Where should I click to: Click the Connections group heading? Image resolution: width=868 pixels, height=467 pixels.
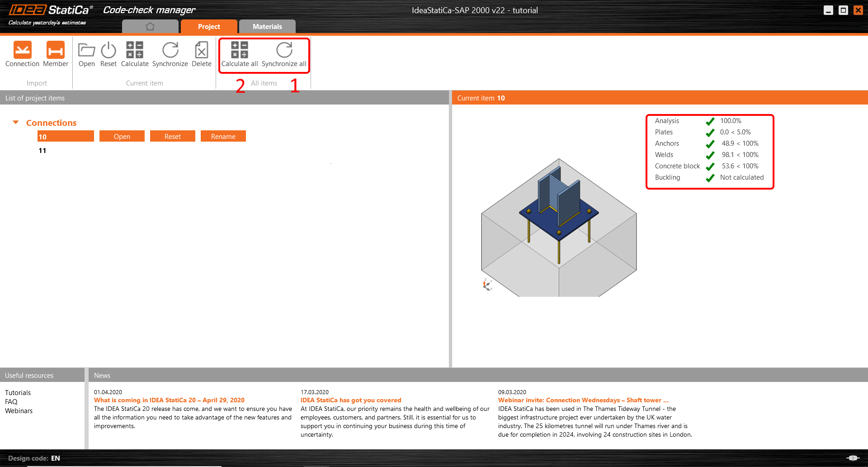(x=51, y=123)
